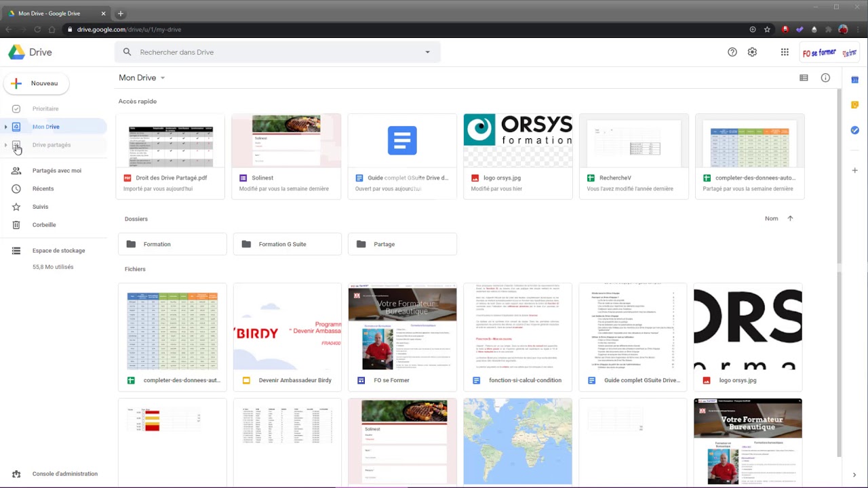868x488 pixels.
Task: Click Partagés avec moi people icon
Action: tap(16, 171)
